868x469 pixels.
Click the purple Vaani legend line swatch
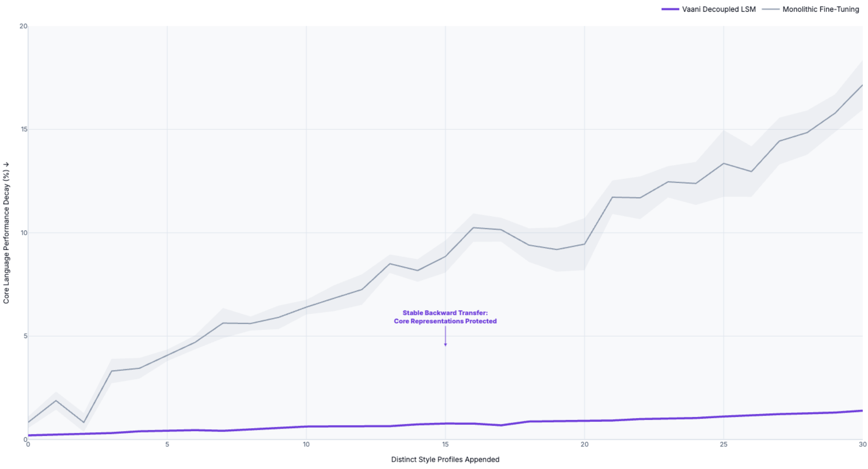click(x=670, y=9)
